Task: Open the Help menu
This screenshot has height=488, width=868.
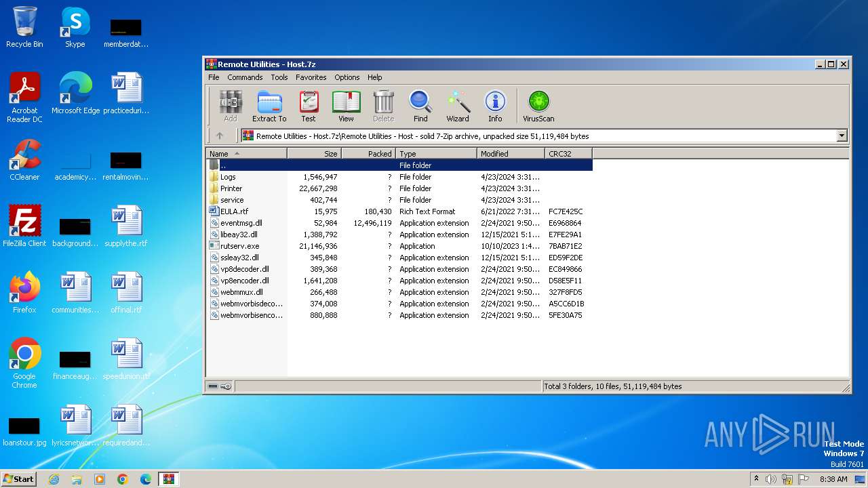Action: pos(375,77)
